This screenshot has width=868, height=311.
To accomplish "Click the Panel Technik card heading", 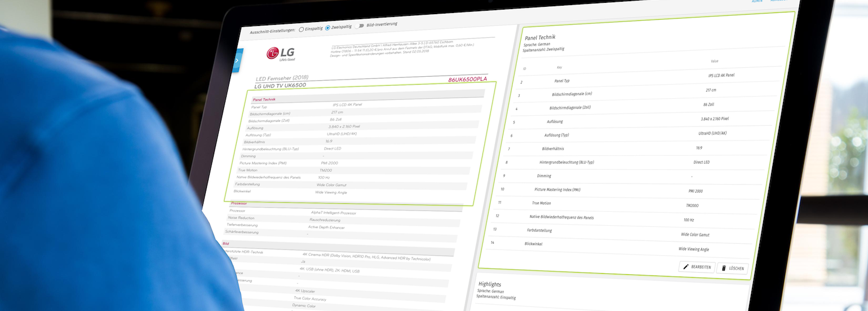I will [539, 38].
